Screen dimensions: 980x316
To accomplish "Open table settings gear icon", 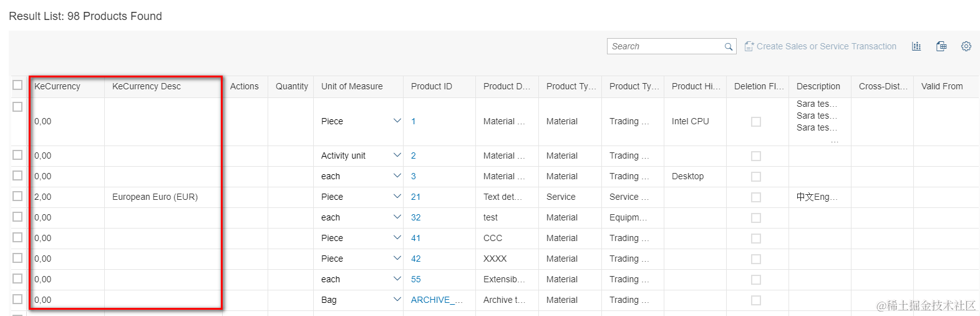I will pyautogui.click(x=966, y=46).
